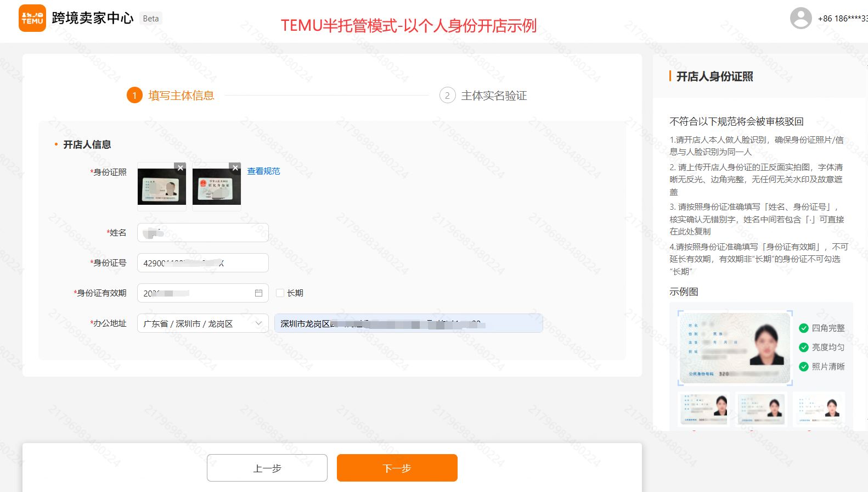Open the ID card front photo thumbnail
This screenshot has height=492, width=868.
coord(162,187)
